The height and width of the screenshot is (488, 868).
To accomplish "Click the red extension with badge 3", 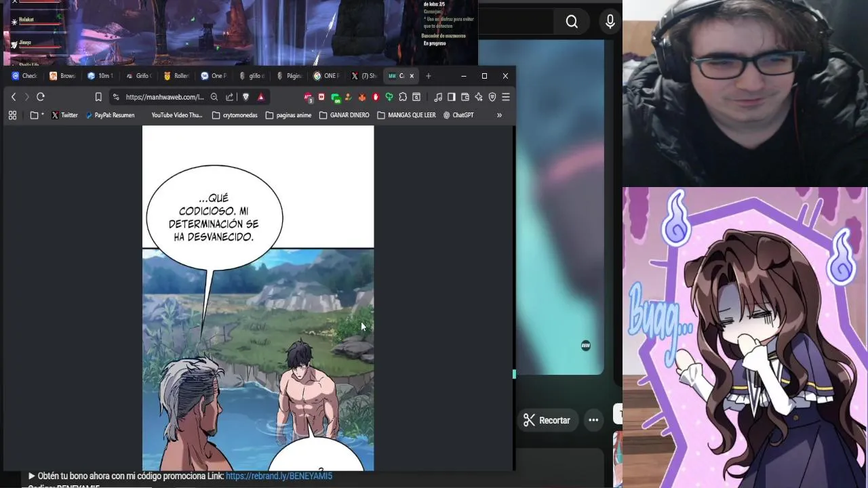I will 309,97.
